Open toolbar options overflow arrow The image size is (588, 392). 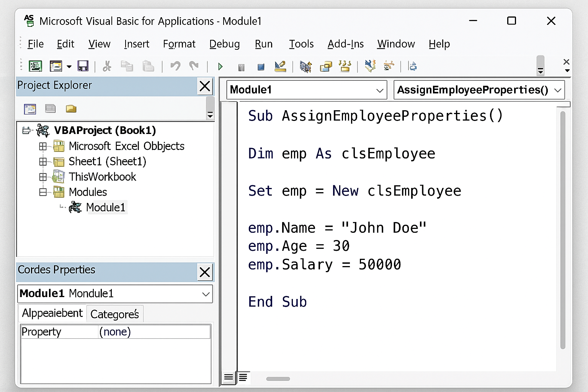click(x=541, y=70)
